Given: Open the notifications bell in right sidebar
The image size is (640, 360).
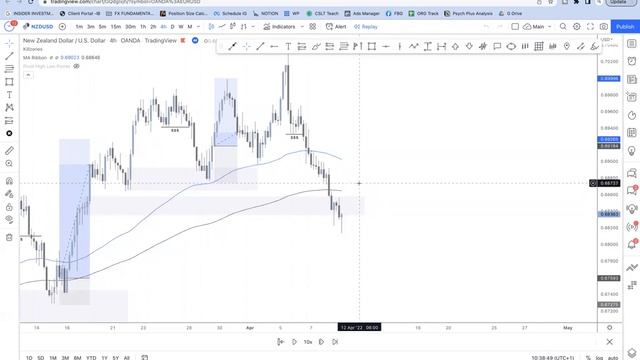Looking at the screenshot, I should pos(632,244).
